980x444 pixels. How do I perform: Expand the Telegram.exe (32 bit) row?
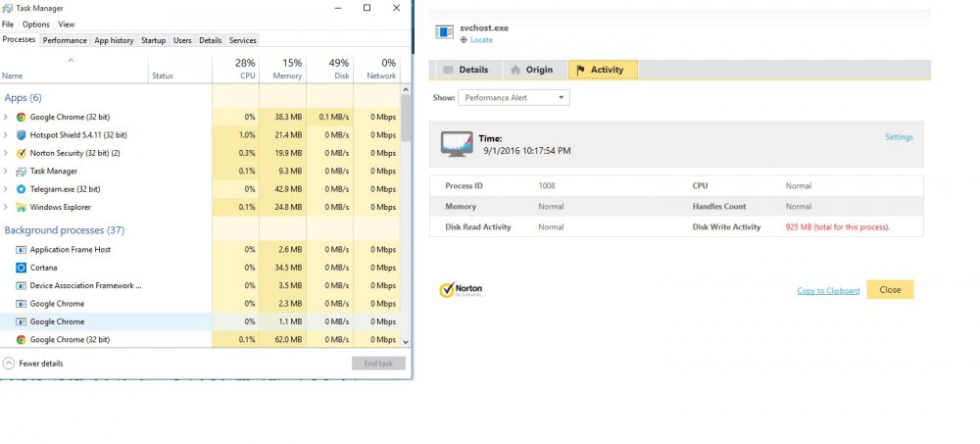pos(6,189)
